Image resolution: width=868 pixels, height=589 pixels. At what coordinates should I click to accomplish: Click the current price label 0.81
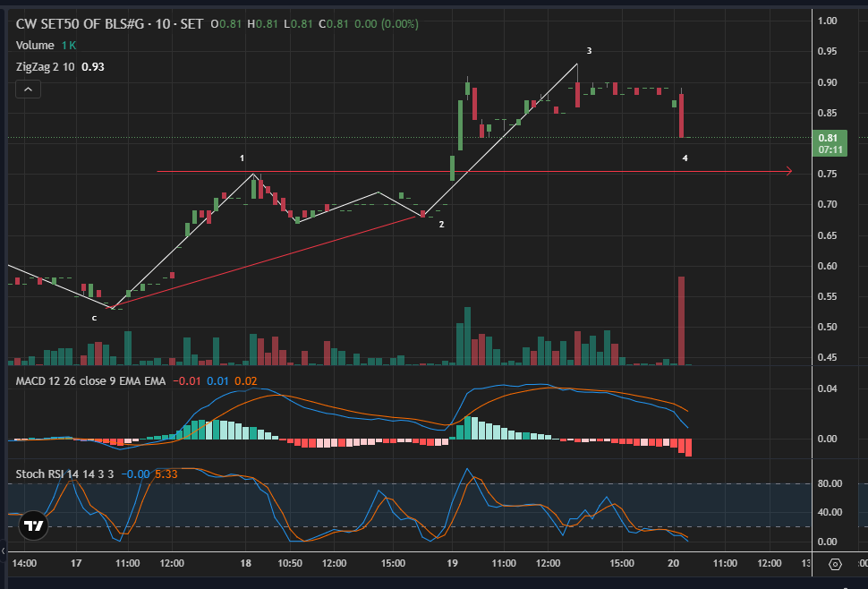pos(830,143)
